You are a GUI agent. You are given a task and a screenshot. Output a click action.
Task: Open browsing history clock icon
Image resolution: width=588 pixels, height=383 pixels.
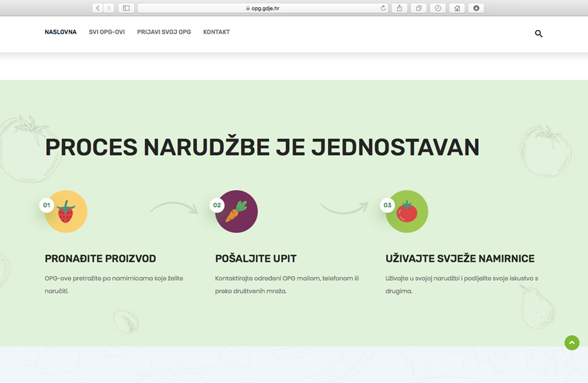click(438, 8)
